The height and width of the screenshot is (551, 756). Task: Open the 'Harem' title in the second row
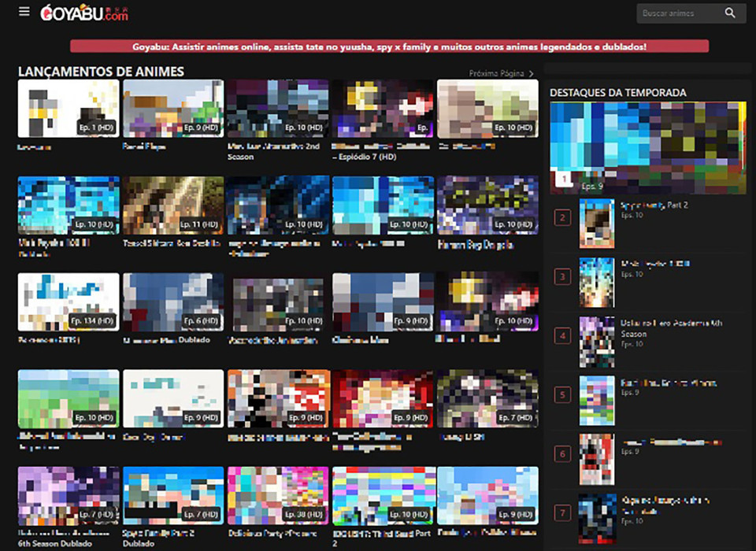[476, 245]
